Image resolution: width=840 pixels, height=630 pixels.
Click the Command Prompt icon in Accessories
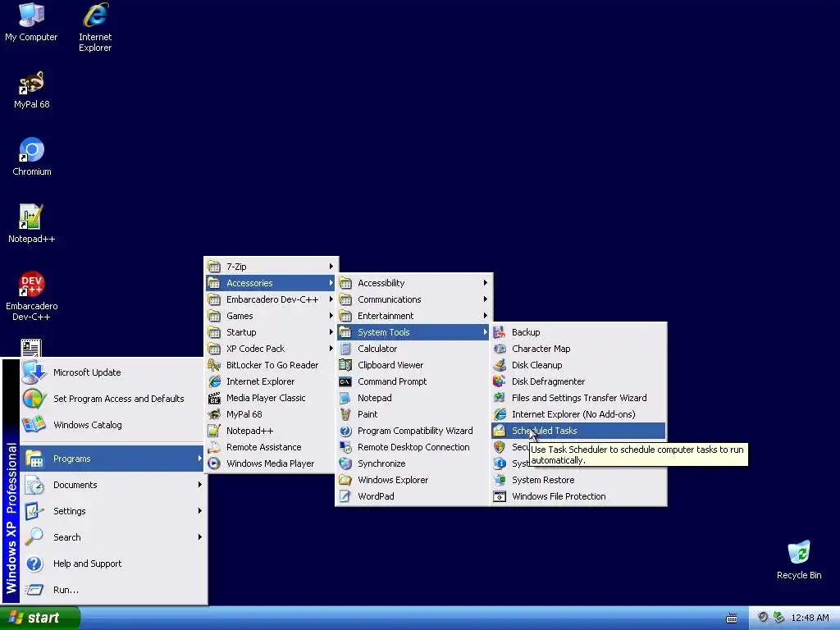pos(345,381)
